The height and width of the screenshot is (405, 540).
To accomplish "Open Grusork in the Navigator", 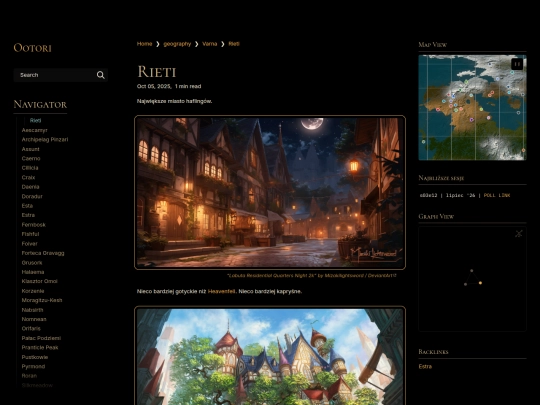I will point(32,263).
